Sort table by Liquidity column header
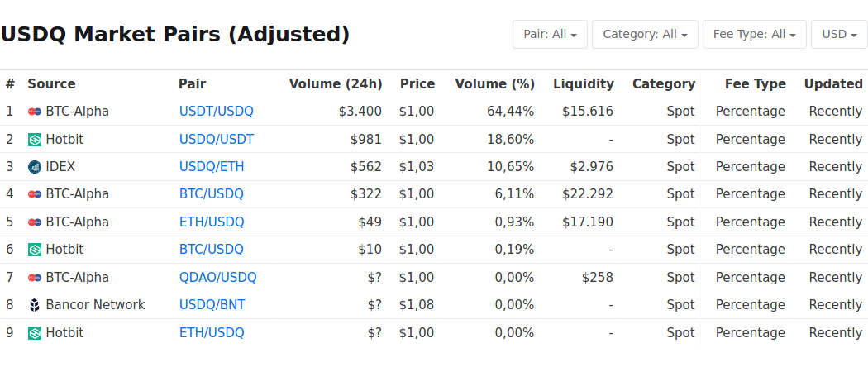 [x=584, y=84]
